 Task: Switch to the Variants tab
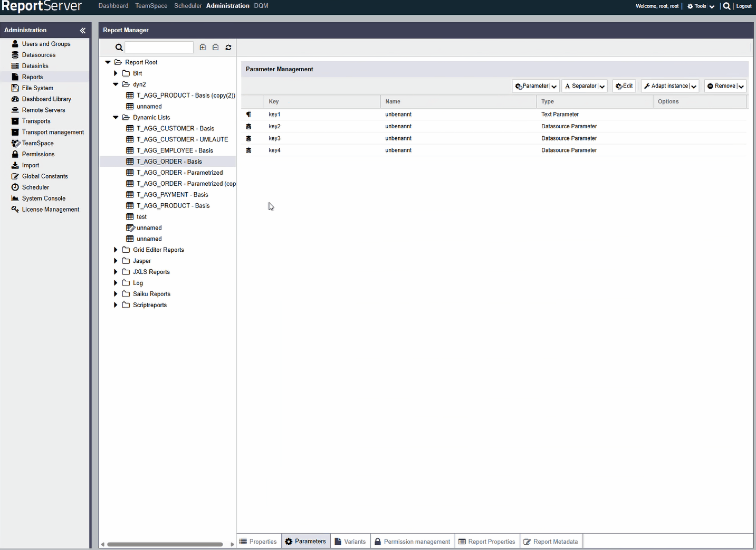click(350, 542)
